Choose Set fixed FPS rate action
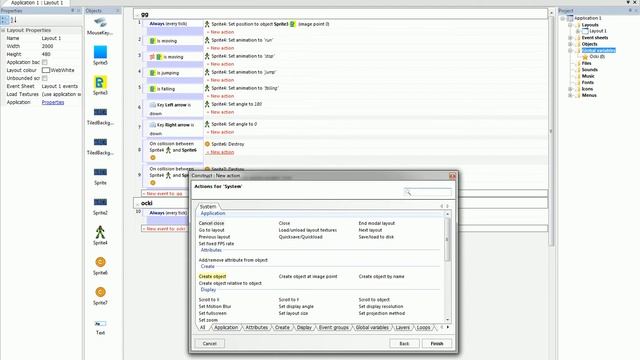This screenshot has height=360, width=640. 216,244
